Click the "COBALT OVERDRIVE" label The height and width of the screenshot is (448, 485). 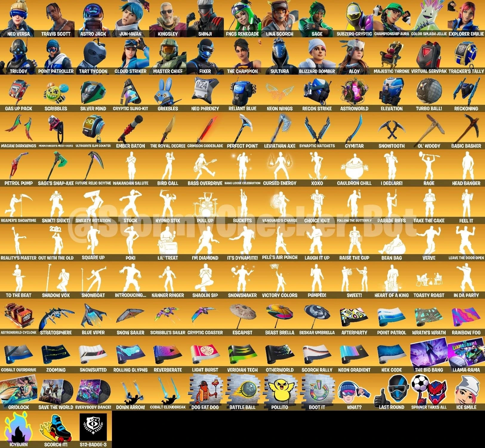click(x=19, y=370)
